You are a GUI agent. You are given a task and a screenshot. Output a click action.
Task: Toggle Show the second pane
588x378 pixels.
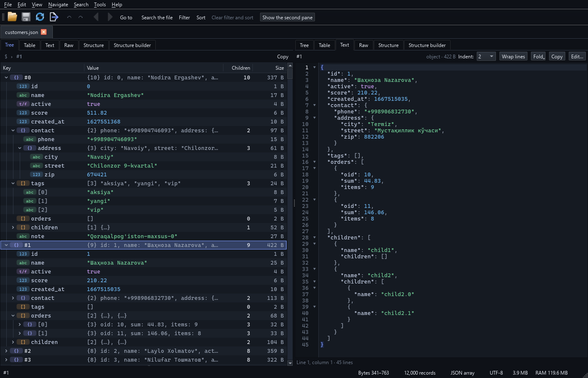(x=287, y=17)
